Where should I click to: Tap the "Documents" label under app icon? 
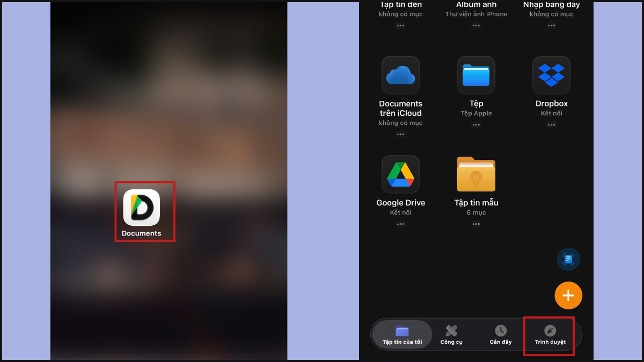click(x=141, y=233)
